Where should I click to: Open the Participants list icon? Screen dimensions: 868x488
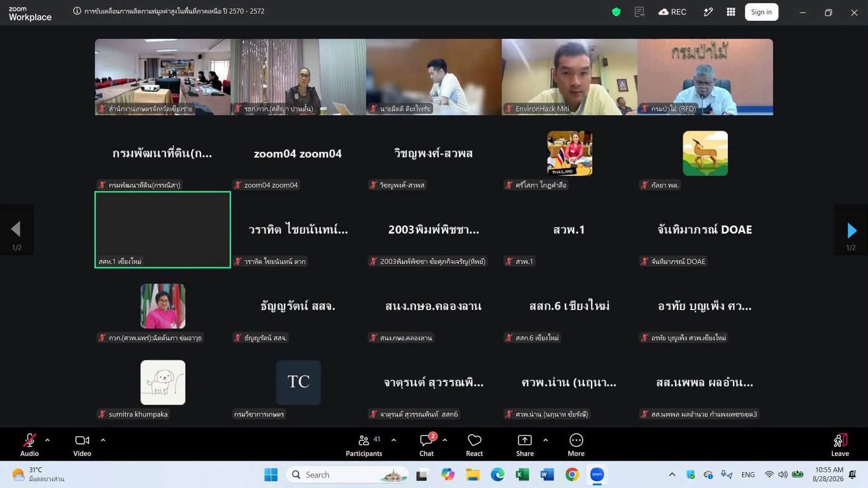364,440
